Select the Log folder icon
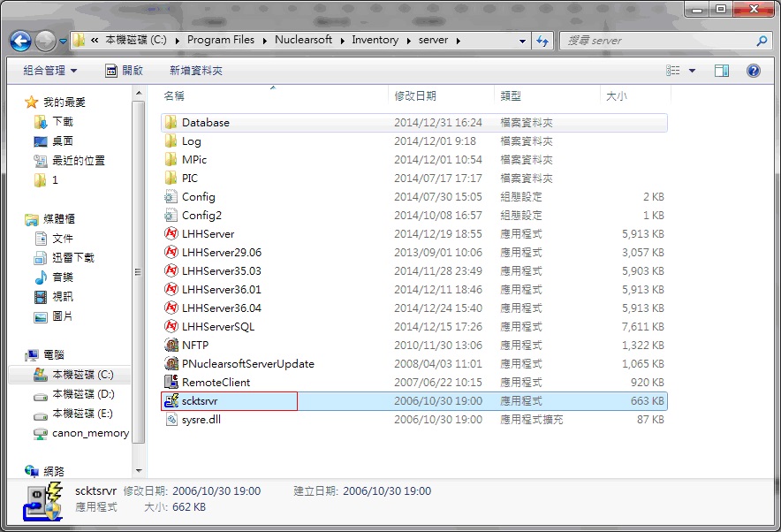781x532 pixels. 171,141
